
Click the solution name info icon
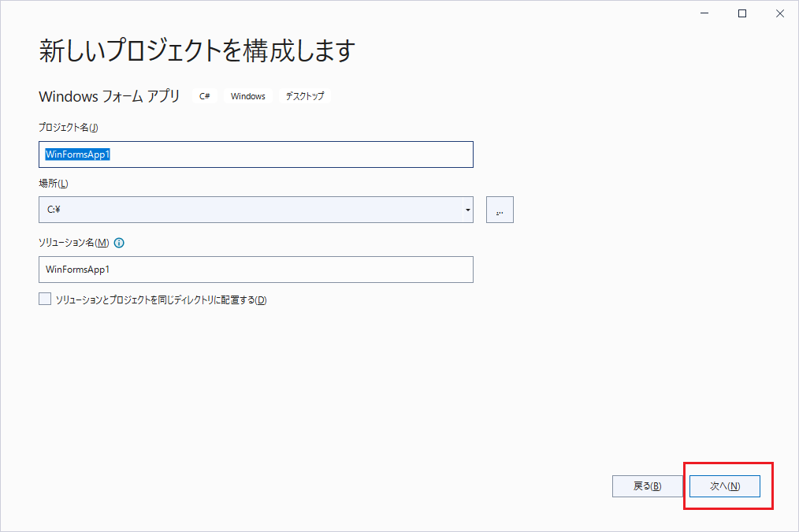[119, 243]
